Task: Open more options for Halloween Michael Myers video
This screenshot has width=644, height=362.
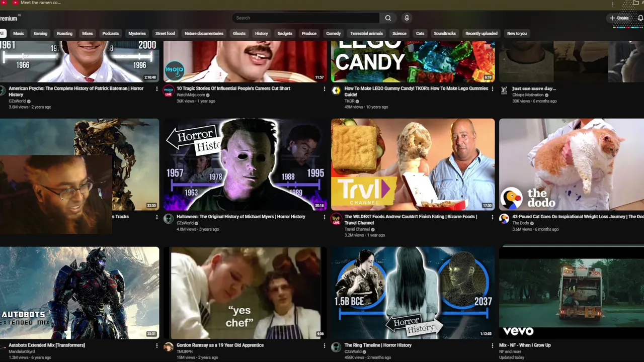Action: [x=324, y=217]
